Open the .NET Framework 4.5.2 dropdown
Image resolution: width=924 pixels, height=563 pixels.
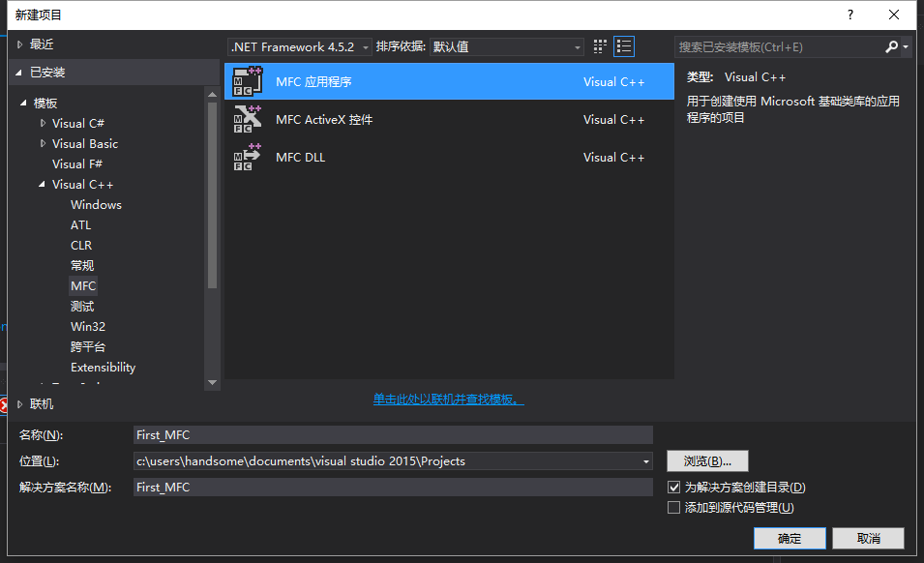coord(299,46)
